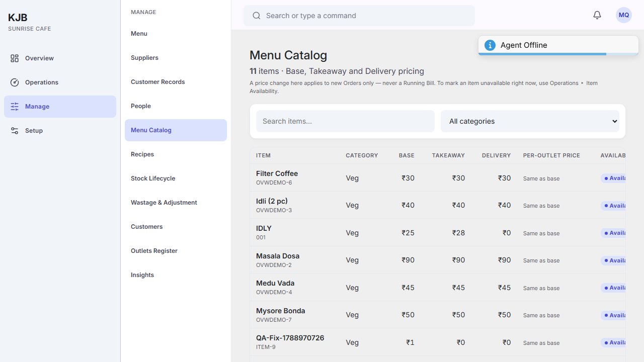644x362 pixels.
Task: Click the Medu Vada item name
Action: 275,283
